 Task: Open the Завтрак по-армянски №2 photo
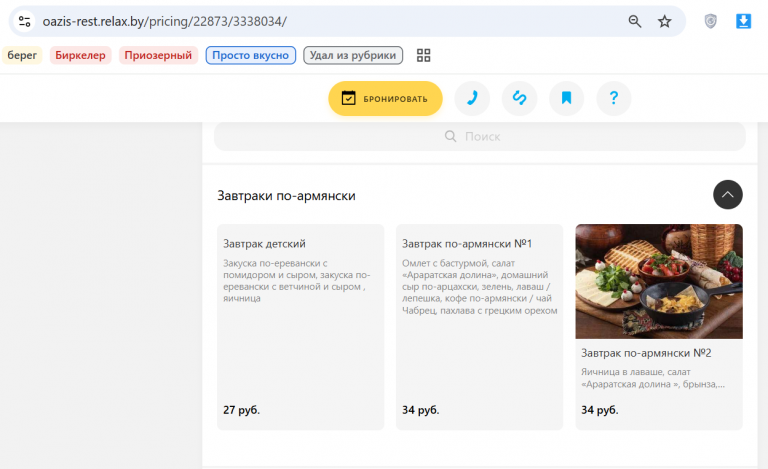click(x=659, y=281)
